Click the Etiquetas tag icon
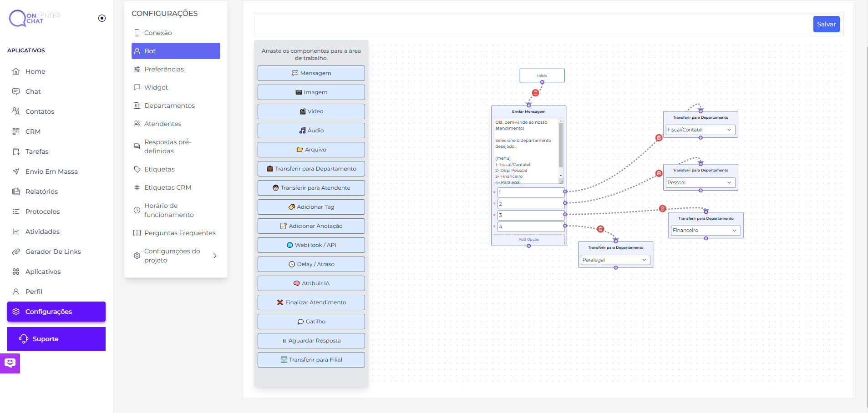The image size is (868, 413). click(x=137, y=169)
